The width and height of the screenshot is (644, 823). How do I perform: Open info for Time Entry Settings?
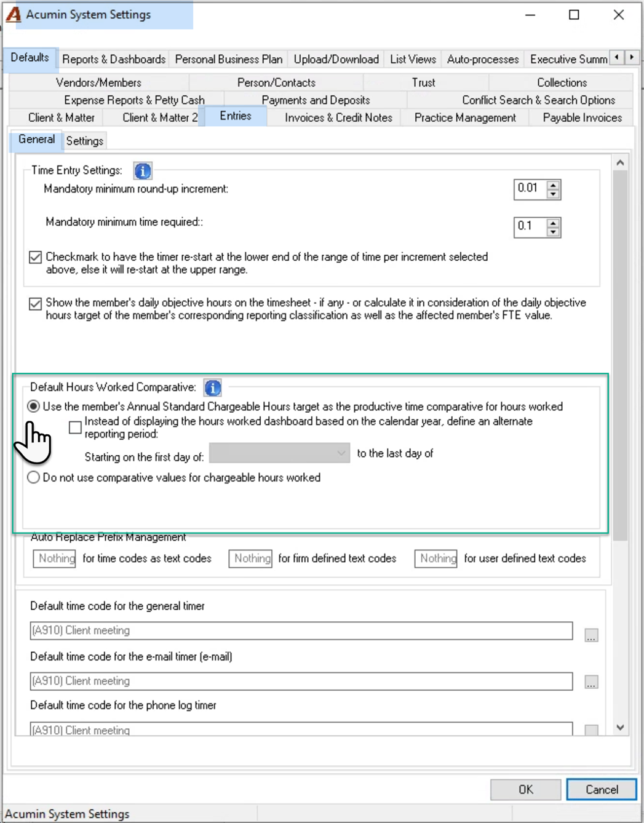[143, 171]
